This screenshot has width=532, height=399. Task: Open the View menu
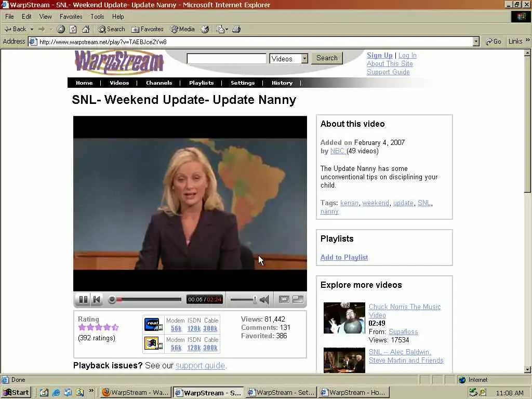(x=45, y=16)
